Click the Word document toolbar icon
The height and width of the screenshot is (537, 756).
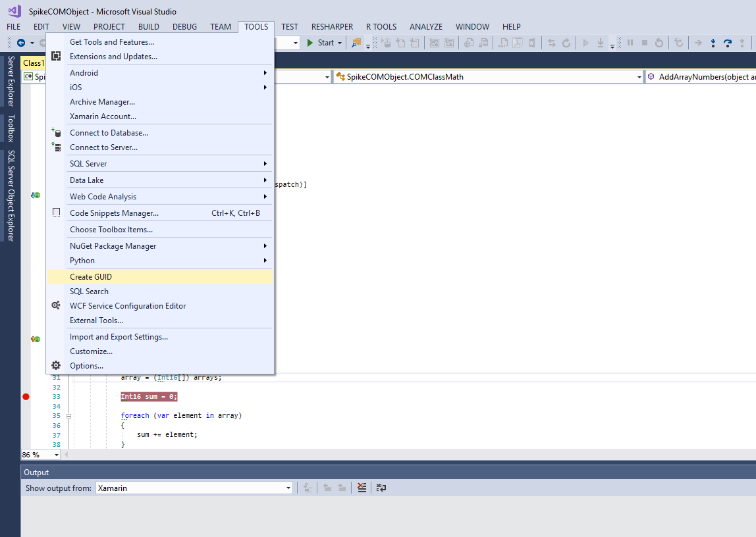(x=531, y=43)
